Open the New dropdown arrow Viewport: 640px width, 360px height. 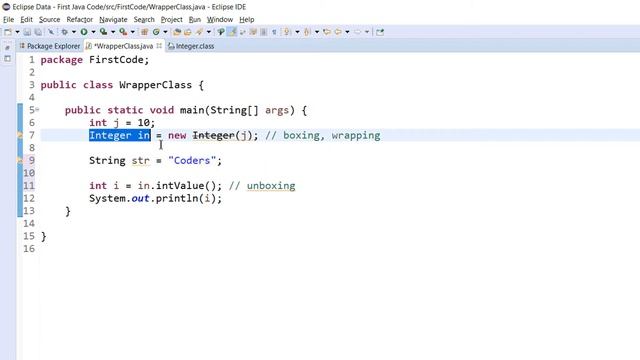pos(17,32)
